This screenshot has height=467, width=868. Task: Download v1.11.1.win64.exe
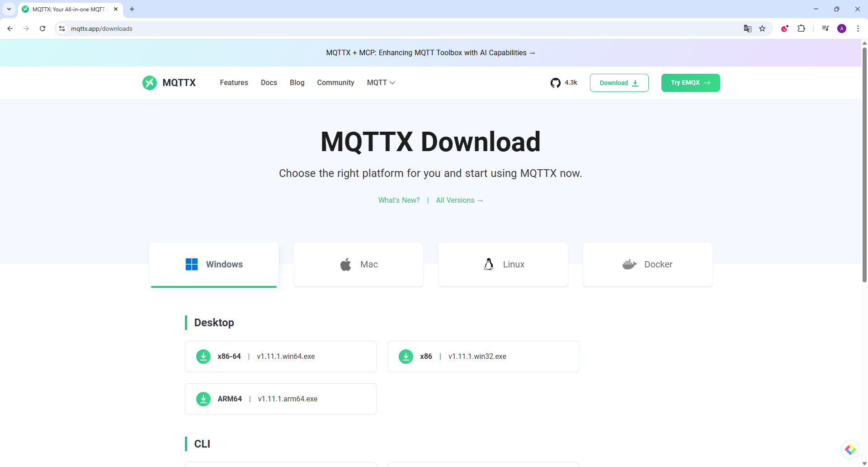[281, 357]
